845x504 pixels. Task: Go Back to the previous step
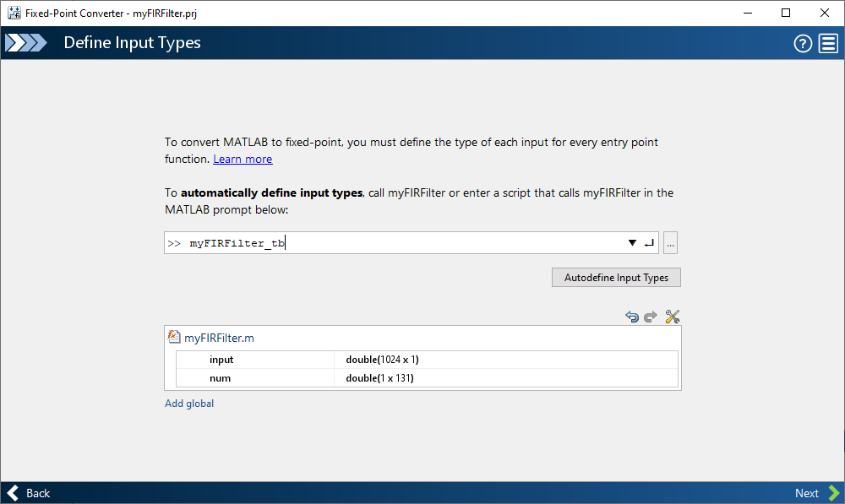tap(29, 493)
